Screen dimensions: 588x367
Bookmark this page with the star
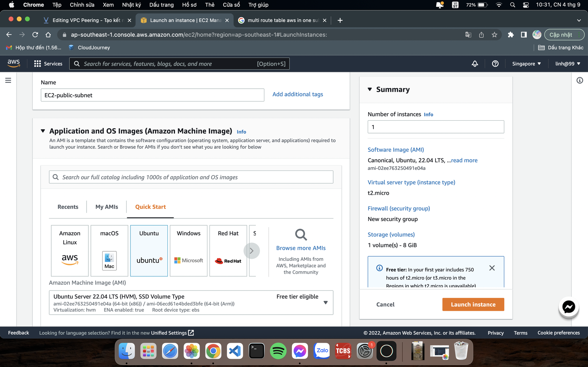pyautogui.click(x=494, y=35)
